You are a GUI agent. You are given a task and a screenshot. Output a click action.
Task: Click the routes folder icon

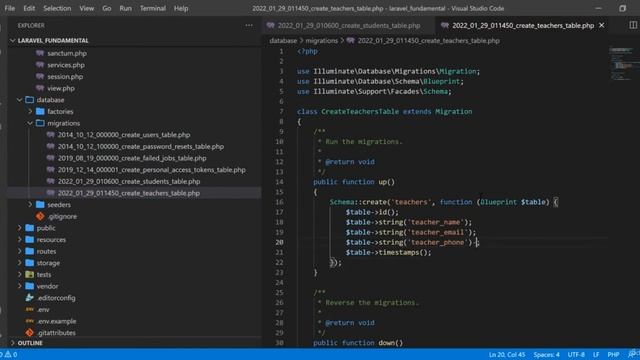coord(29,251)
